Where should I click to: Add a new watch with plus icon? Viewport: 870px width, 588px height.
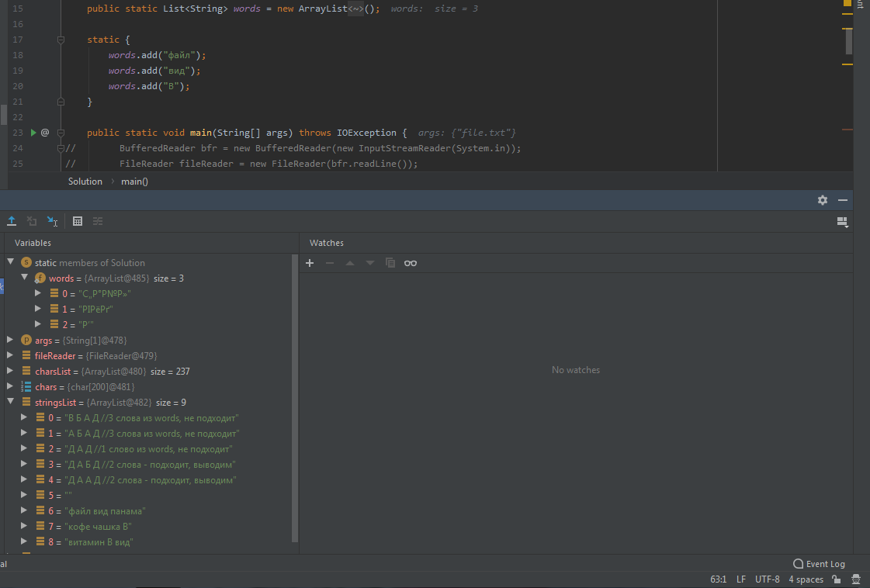tap(310, 263)
